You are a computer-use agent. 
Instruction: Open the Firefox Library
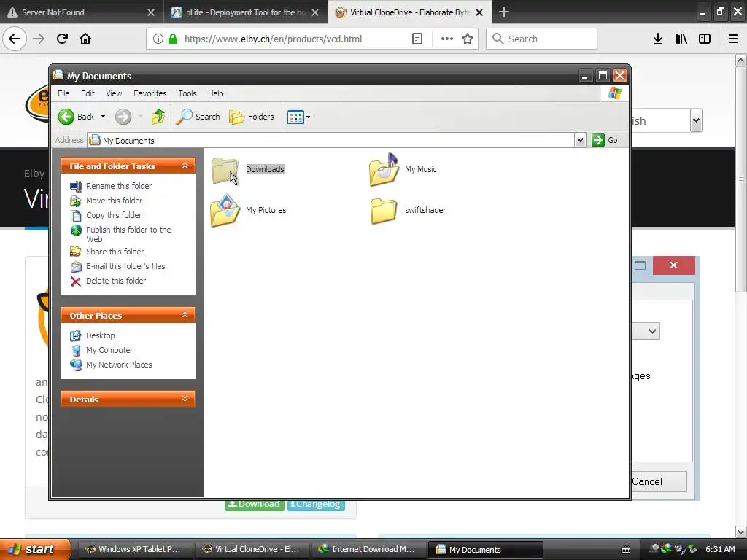click(x=681, y=39)
